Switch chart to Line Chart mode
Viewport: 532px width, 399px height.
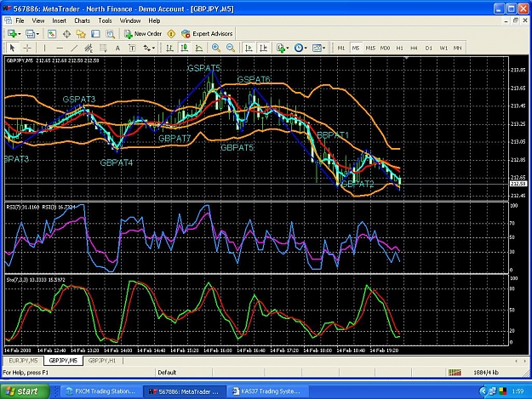[x=199, y=48]
